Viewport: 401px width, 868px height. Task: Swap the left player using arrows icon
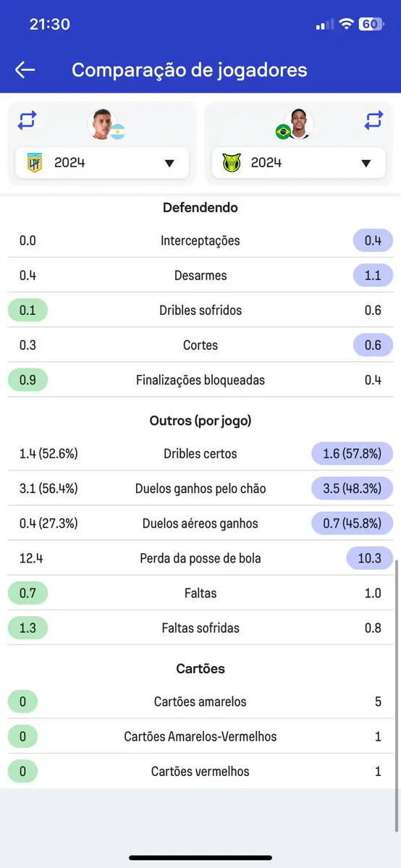(x=27, y=120)
